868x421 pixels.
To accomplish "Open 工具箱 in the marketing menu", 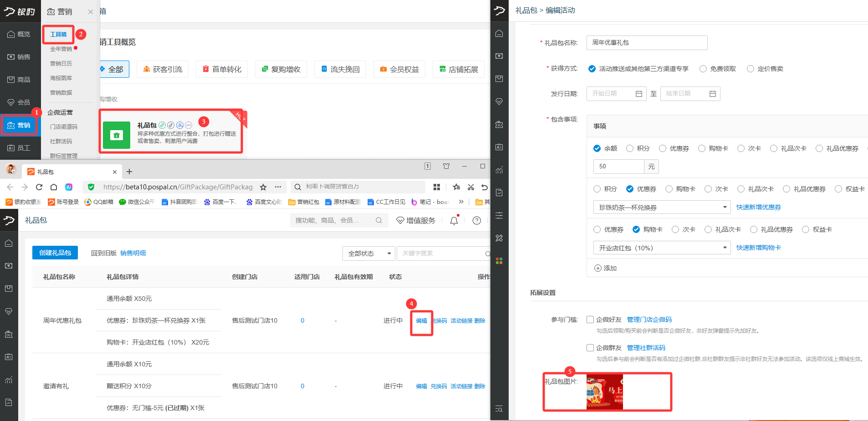I will 58,35.
